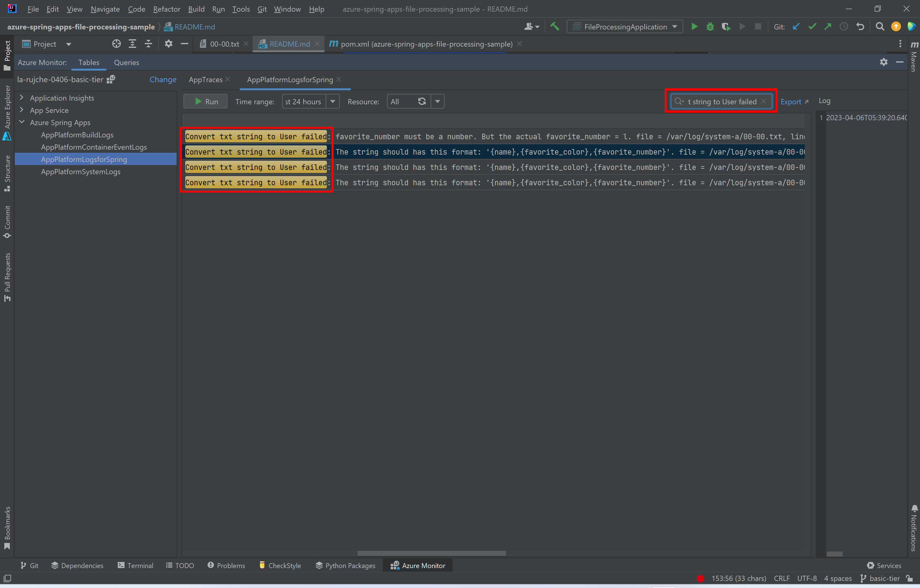The width and height of the screenshot is (920, 588).
Task: Collapse the Azure Spring Apps node
Action: tap(22, 122)
